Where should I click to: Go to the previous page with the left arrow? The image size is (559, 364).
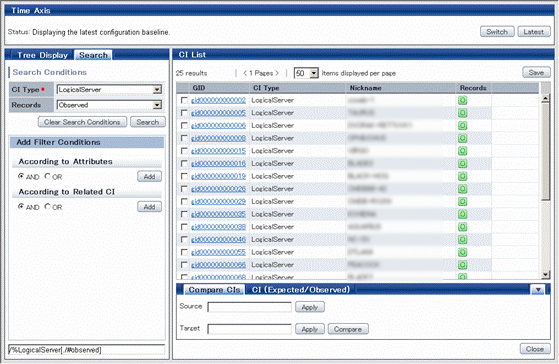click(245, 73)
